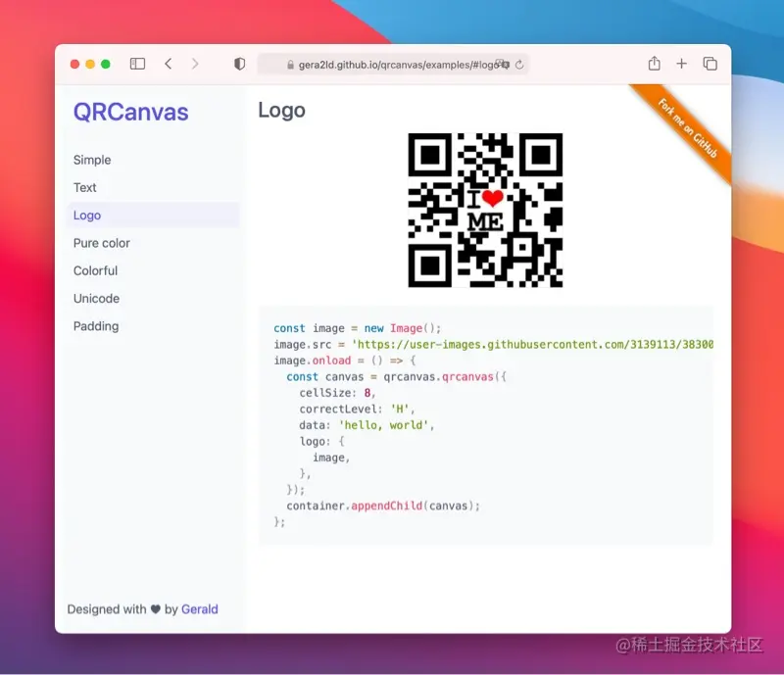784x675 pixels.
Task: Go forward with the right arrow button
Action: 195,64
